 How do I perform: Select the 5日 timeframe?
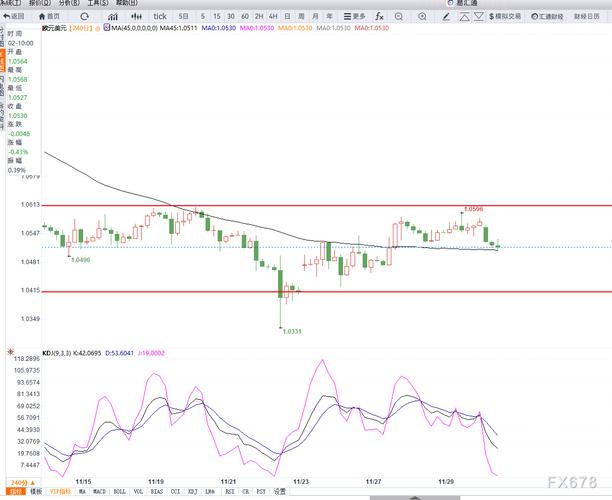(183, 16)
